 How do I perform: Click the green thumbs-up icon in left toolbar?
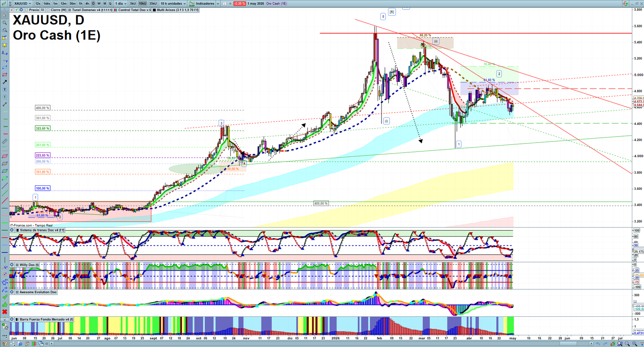(5, 304)
